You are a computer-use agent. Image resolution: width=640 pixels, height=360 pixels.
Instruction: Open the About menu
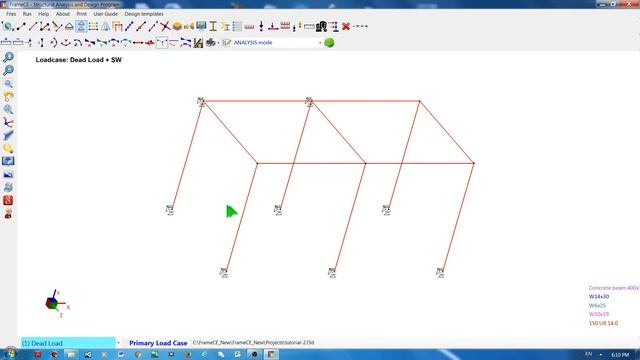[x=62, y=14]
